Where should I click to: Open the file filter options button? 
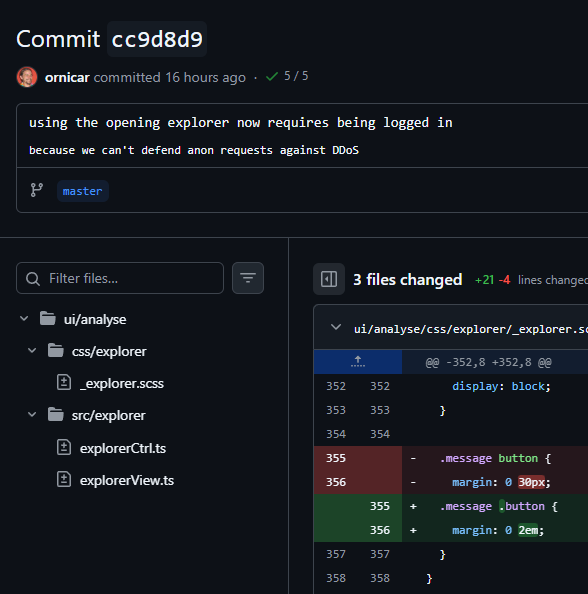248,278
